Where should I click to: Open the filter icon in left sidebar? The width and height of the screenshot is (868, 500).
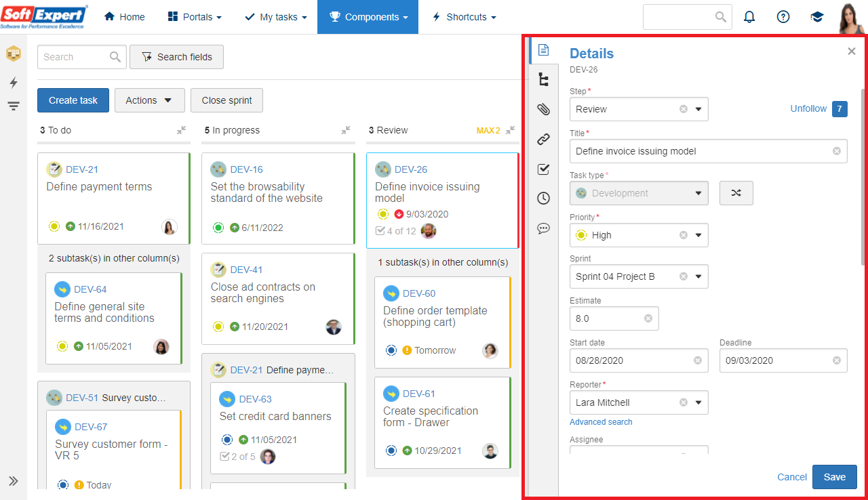[14, 106]
